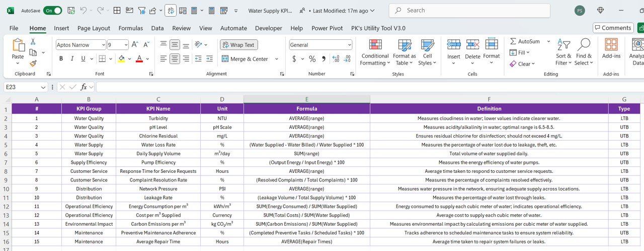Switch to the Formulas tab
Viewport: 644px width, 251px height.
pyautogui.click(x=131, y=28)
